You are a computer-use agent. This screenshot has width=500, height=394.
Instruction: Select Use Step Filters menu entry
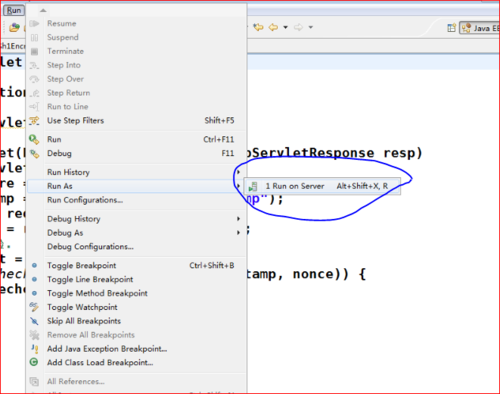click(137, 121)
